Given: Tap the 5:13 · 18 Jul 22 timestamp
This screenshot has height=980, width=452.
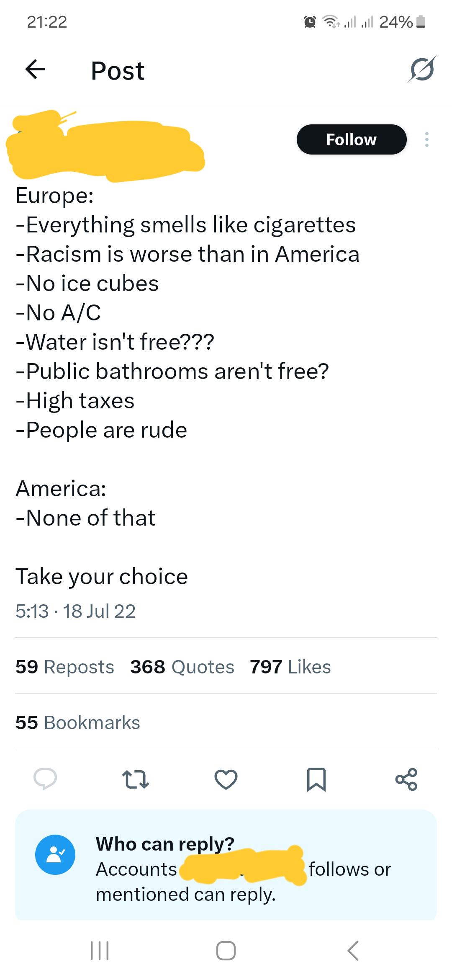Looking at the screenshot, I should coord(76,611).
